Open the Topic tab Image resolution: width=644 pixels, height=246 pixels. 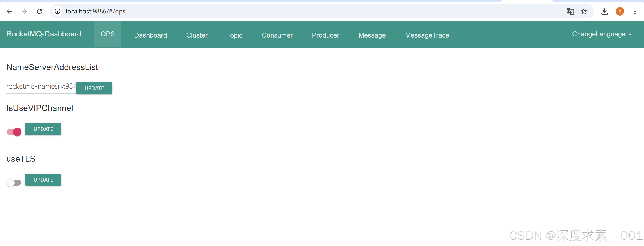click(x=234, y=35)
